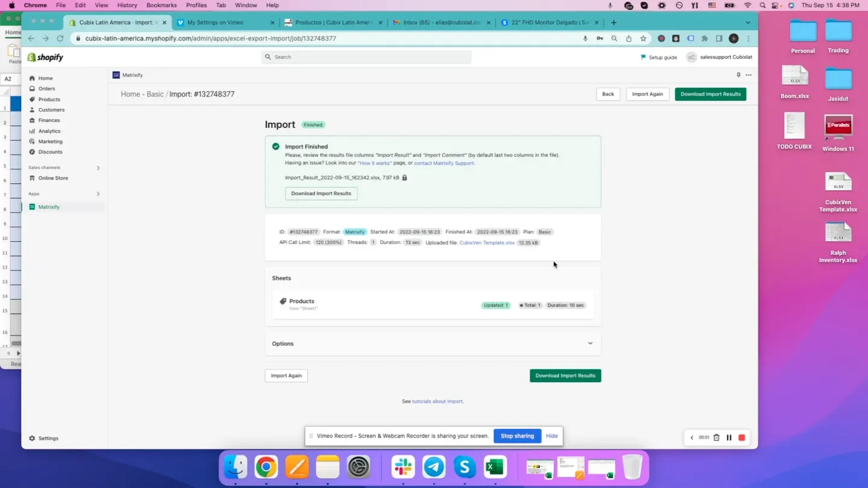Open Matrixify three-dot more menu

(749, 75)
